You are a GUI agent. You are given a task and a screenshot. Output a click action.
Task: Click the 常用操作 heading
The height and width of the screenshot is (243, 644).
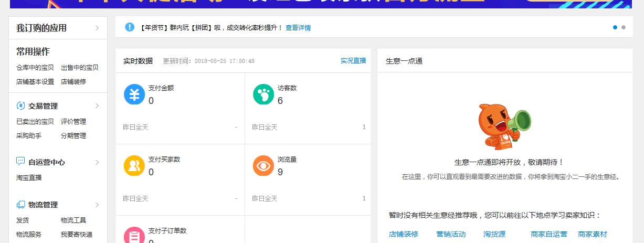click(33, 51)
